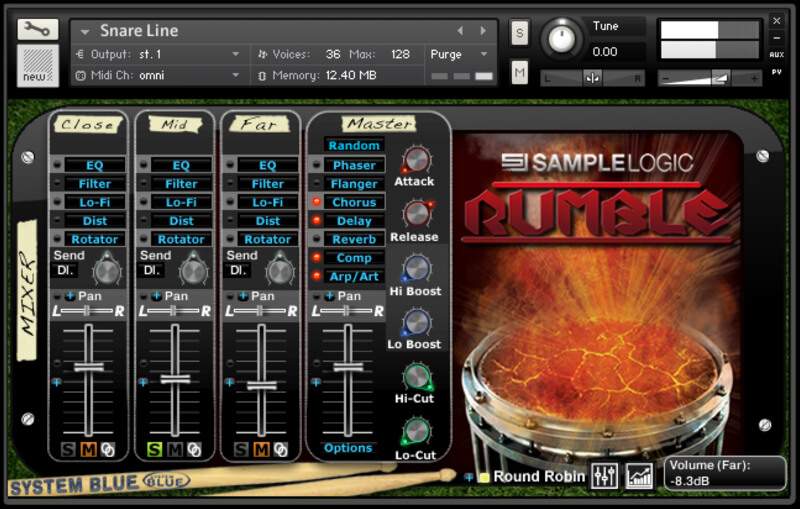800x509 pixels.
Task: Toggle the Master Comp LED
Action: 316,258
